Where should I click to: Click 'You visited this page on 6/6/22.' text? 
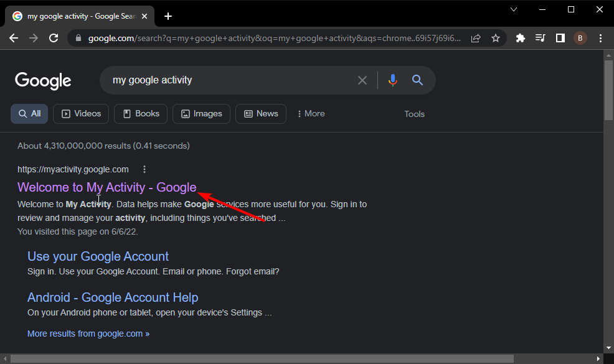coord(78,231)
